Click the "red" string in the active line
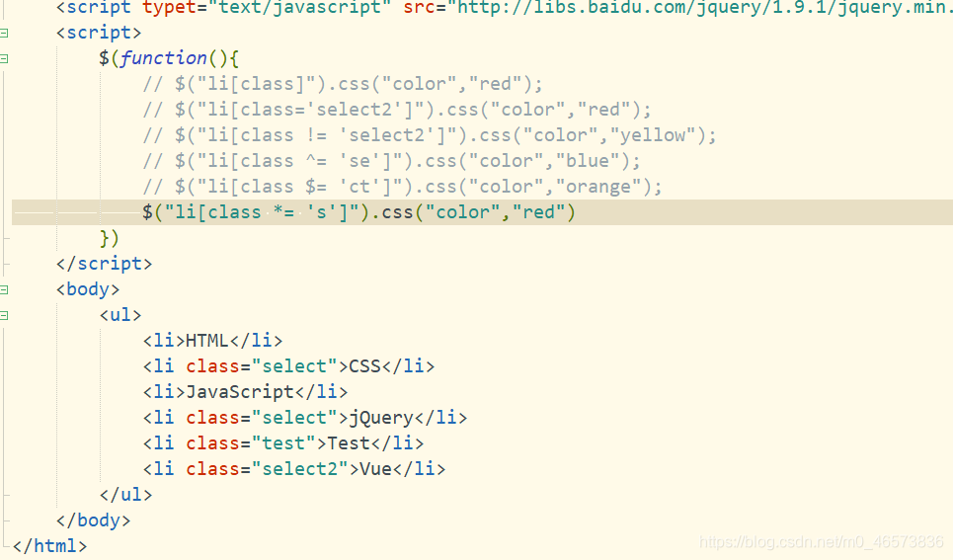Viewport: 953px width, 560px height. click(x=538, y=212)
